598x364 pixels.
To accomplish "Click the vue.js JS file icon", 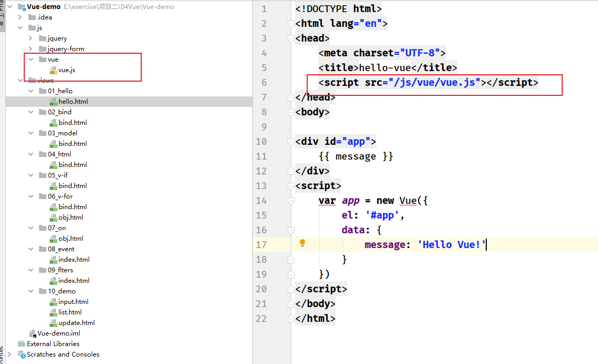I will [53, 70].
